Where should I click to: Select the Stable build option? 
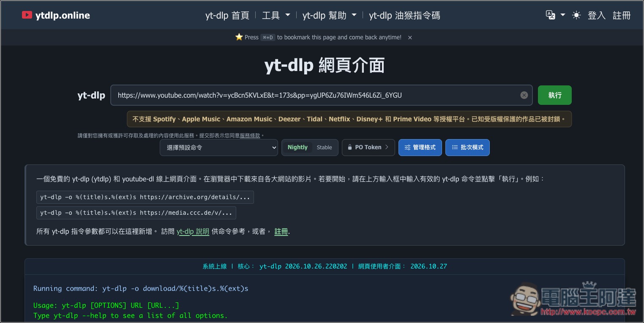tap(325, 148)
